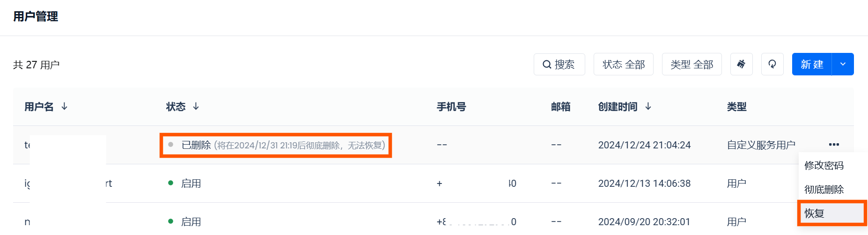Sort by 用户名 column arrow
This screenshot has width=868, height=235.
65,107
